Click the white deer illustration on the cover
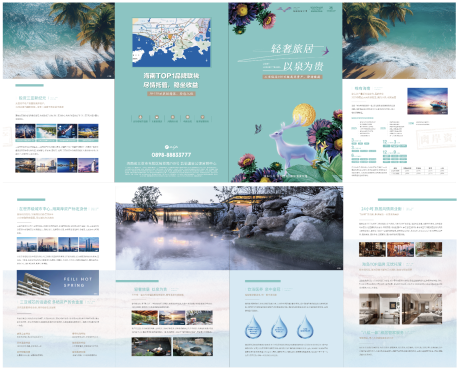 tap(293, 144)
